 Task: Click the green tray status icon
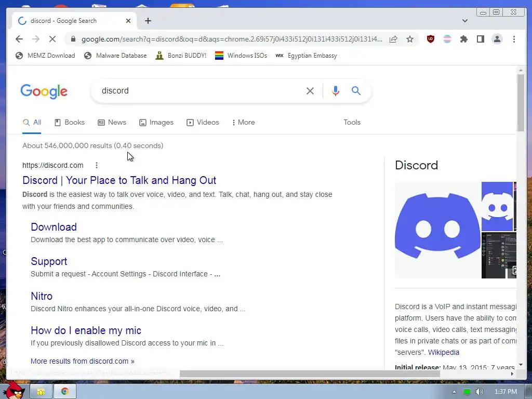pos(467,392)
